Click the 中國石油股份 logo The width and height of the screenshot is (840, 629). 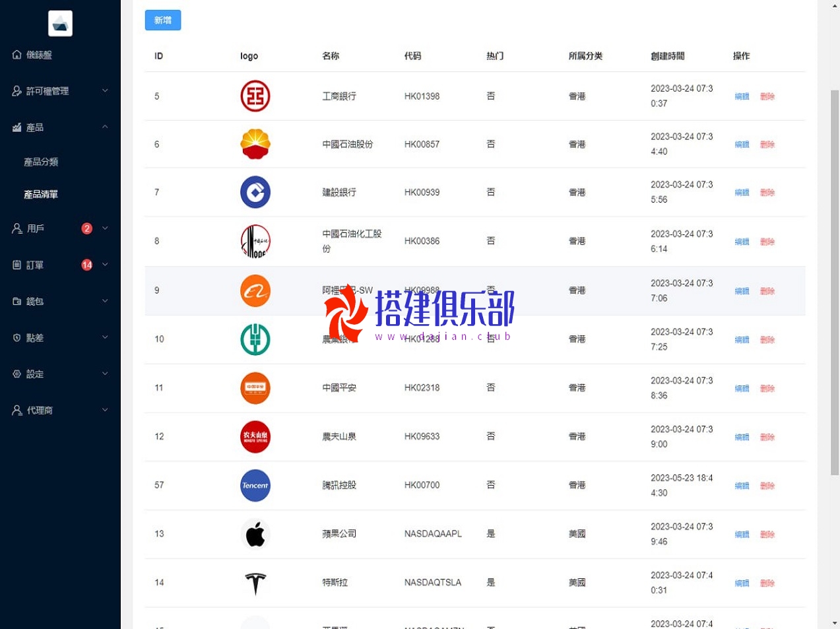click(255, 144)
